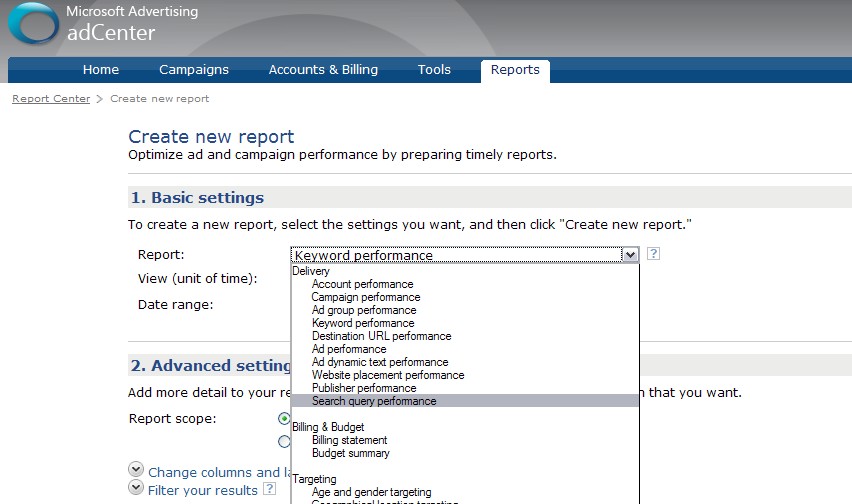Follow the Report Center breadcrumb link
The image size is (852, 504).
click(x=51, y=98)
